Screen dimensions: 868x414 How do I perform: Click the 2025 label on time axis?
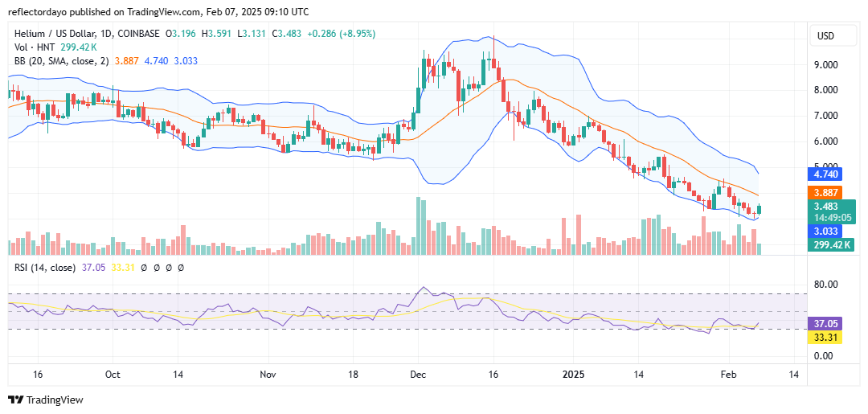[x=574, y=375]
